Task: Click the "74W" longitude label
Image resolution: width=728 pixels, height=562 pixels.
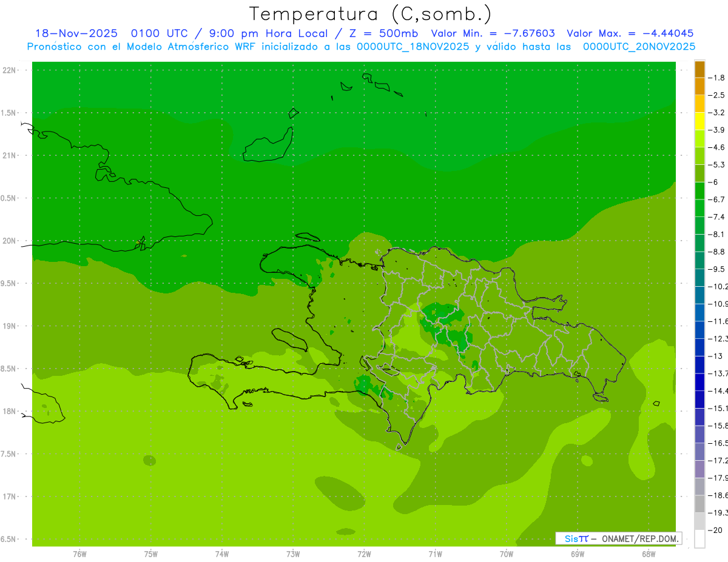Action: coord(222,554)
